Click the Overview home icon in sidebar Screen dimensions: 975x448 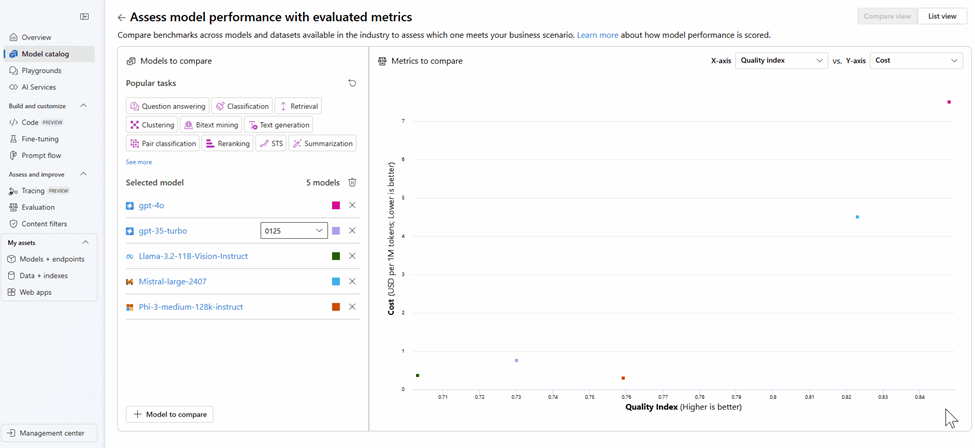point(14,37)
